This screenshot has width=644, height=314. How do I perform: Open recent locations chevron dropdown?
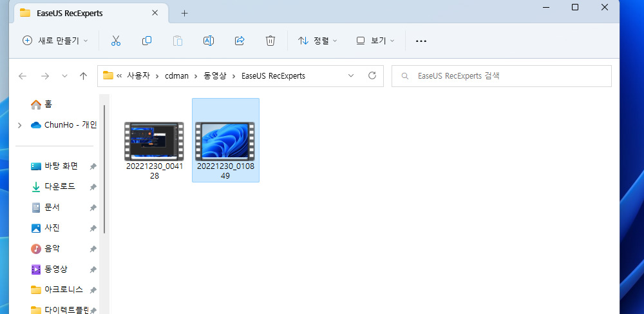click(x=65, y=76)
